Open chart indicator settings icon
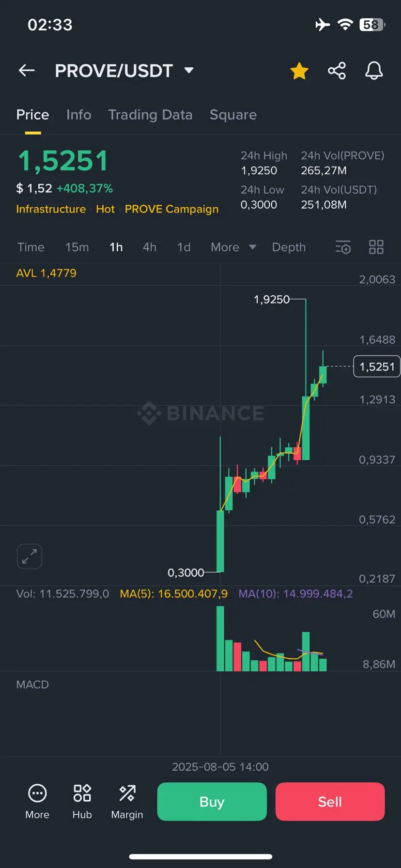The image size is (401, 868). click(x=343, y=247)
